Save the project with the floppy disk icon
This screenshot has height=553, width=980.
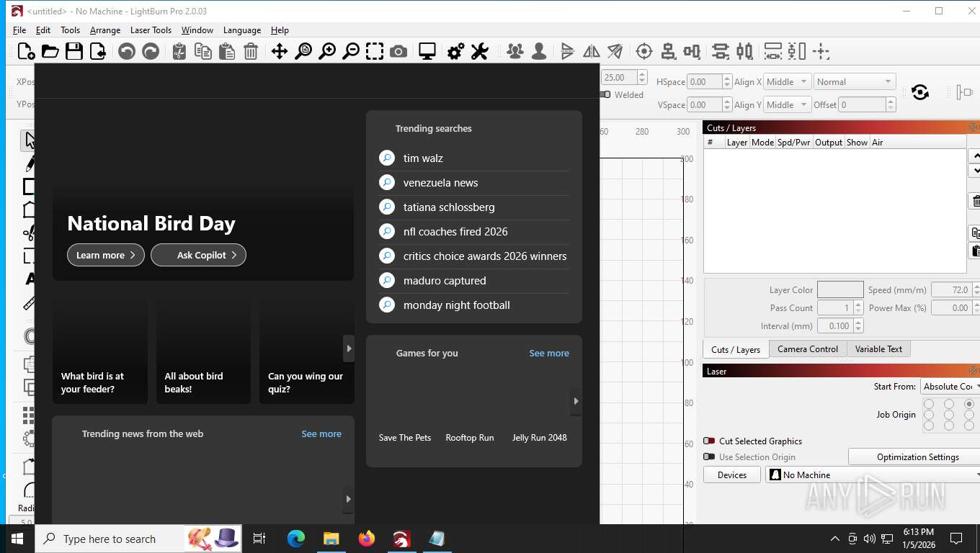[x=73, y=51]
